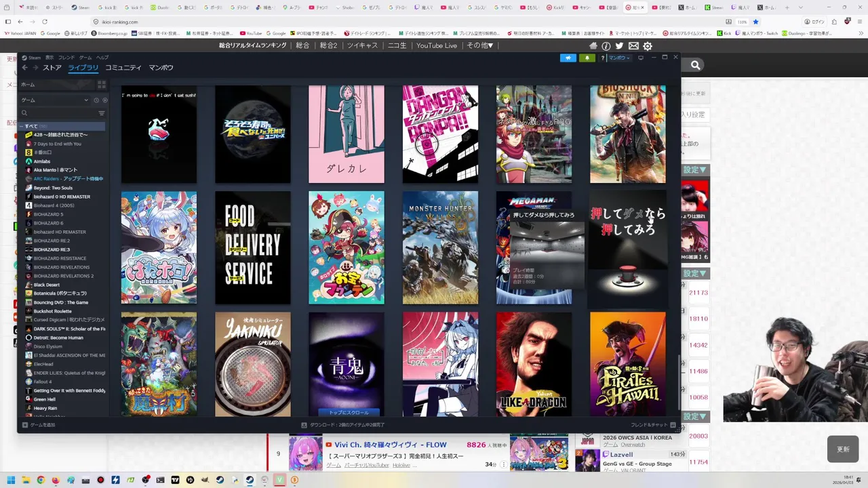This screenshot has height=488, width=868.
Task: Select Detroit: Become Human in the list
Action: [58, 338]
